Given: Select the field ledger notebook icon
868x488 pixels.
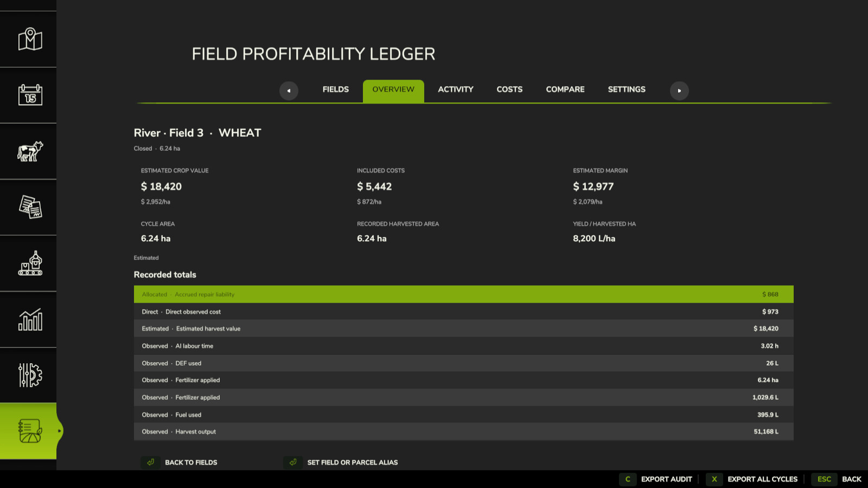Looking at the screenshot, I should coord(30,431).
